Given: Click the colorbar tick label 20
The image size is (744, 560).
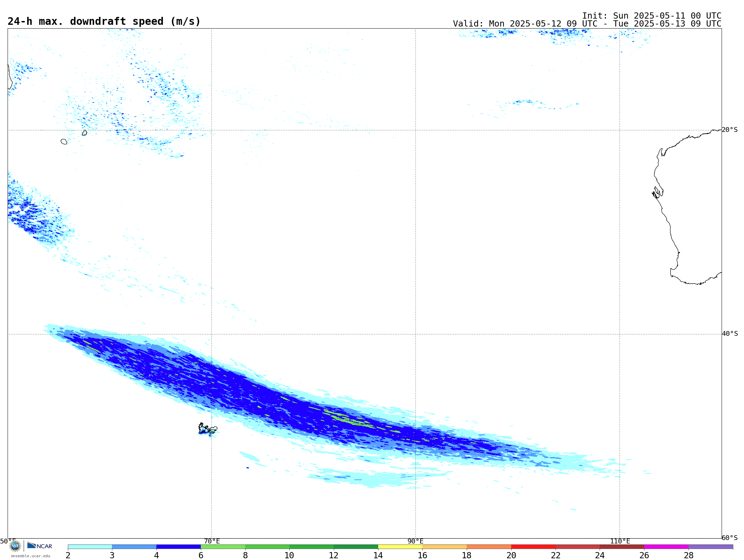Looking at the screenshot, I should (x=511, y=556).
